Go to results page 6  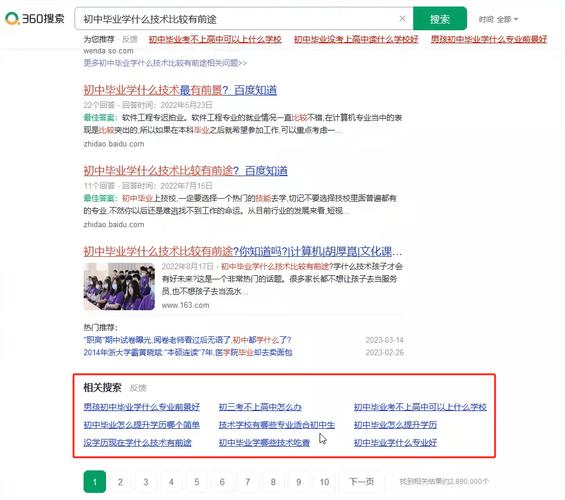tap(222, 482)
